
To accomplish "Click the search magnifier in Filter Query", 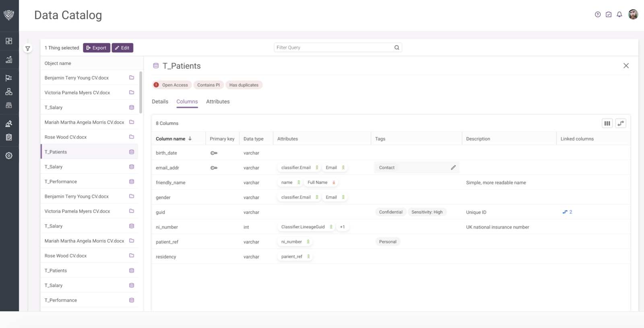I will [397, 47].
